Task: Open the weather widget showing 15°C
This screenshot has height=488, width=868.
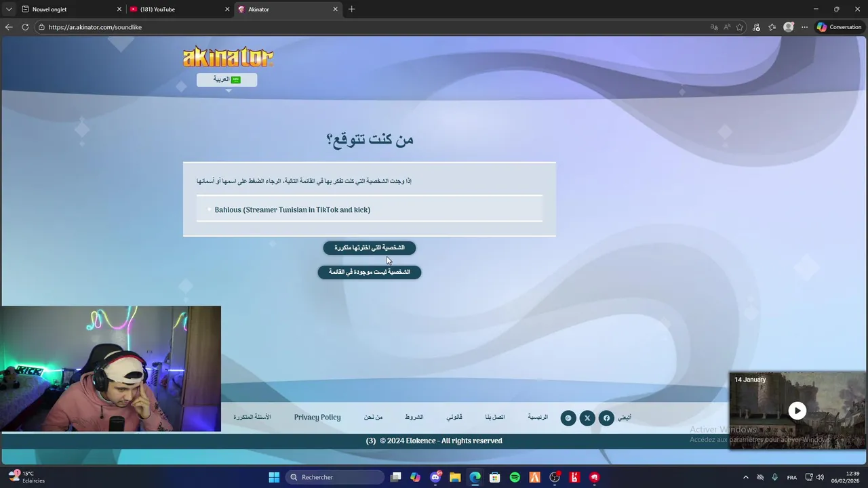Action: click(x=27, y=477)
